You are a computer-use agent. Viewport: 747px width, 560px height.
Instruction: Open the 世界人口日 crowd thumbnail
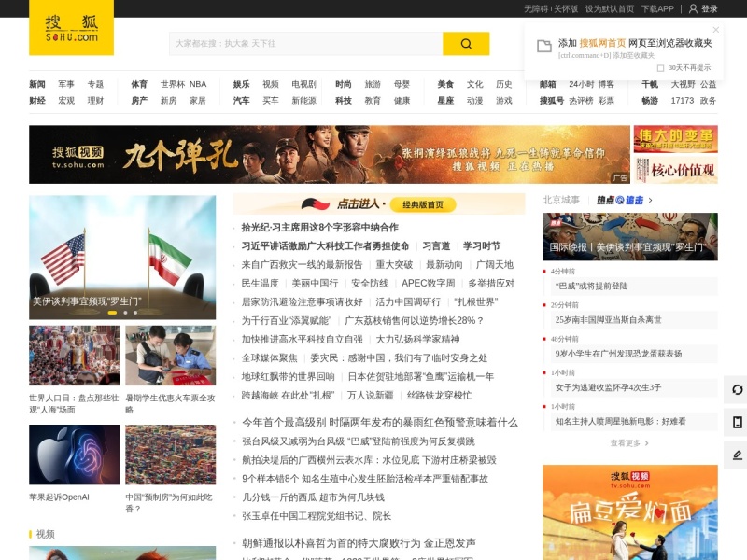pyautogui.click(x=75, y=356)
